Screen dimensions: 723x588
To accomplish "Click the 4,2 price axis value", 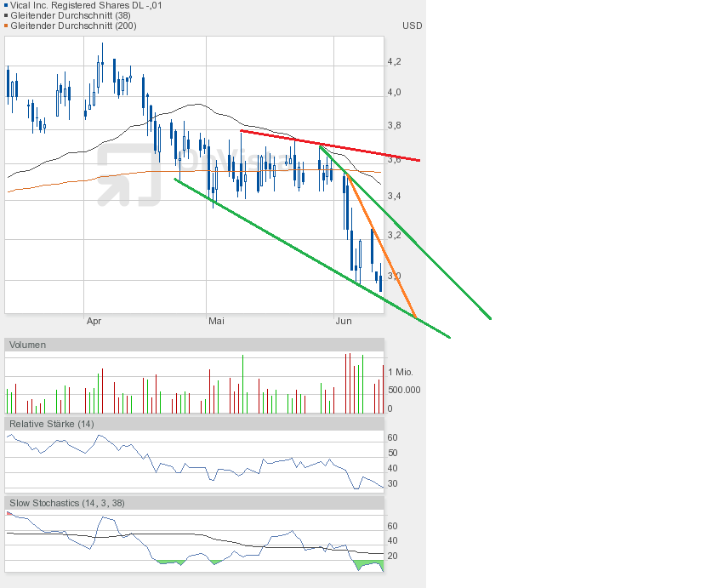I will coord(394,62).
